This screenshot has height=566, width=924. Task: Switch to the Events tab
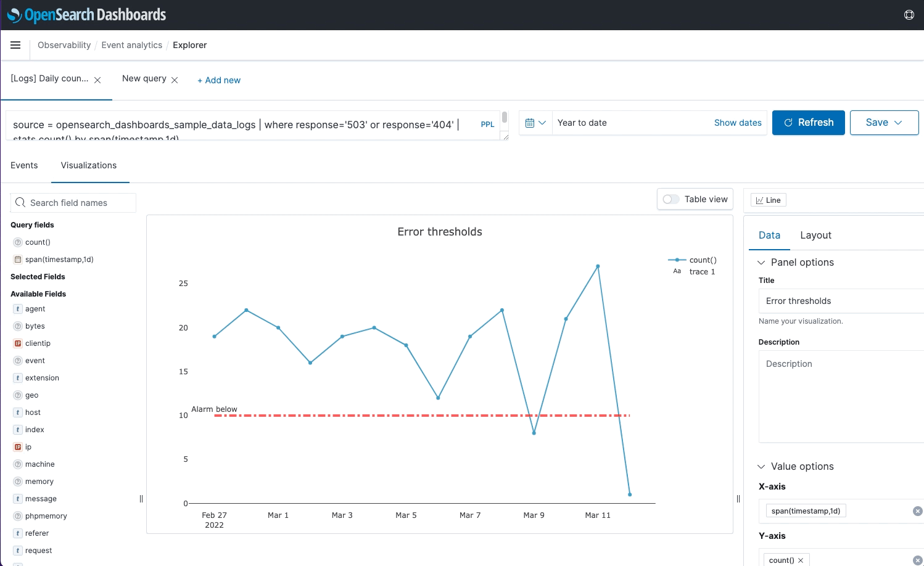24,165
